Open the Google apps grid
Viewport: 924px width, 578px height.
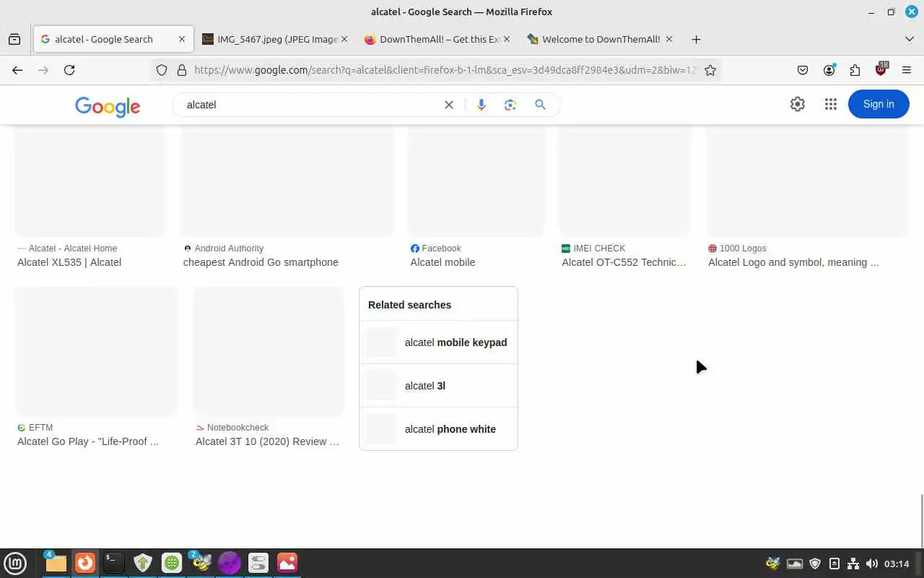pyautogui.click(x=831, y=104)
